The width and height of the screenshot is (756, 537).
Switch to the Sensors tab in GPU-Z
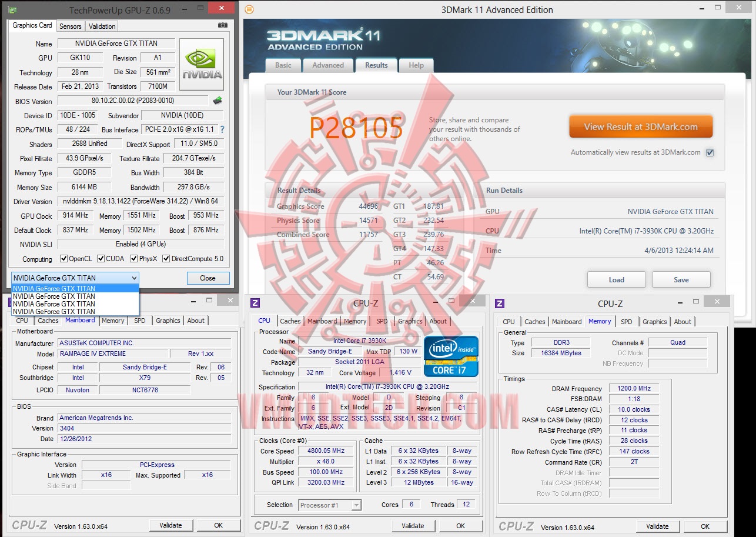(71, 26)
